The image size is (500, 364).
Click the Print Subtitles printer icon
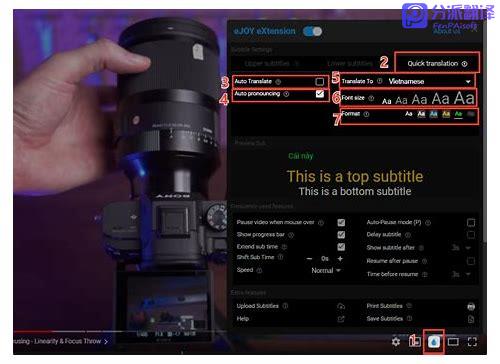point(471,306)
